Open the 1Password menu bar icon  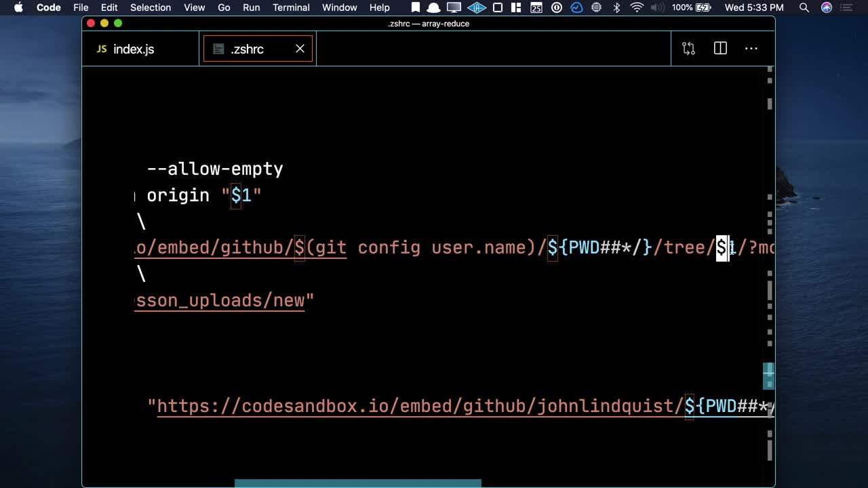pos(557,7)
